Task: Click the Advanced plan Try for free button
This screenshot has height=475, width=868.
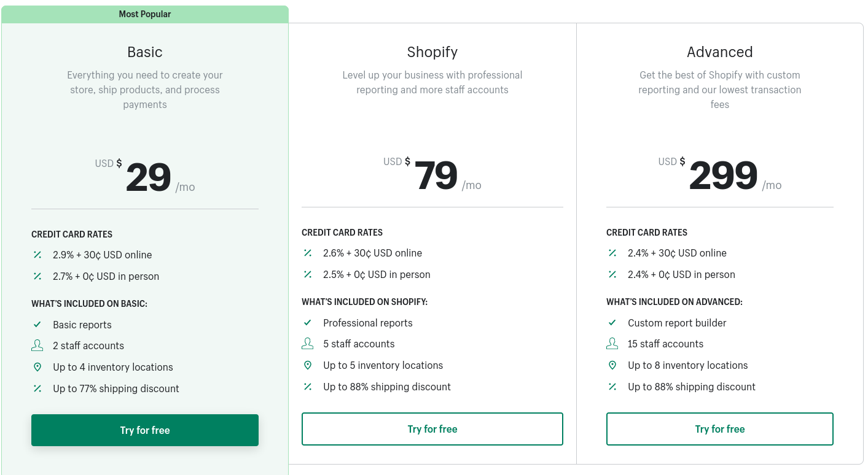Action: [x=720, y=429]
